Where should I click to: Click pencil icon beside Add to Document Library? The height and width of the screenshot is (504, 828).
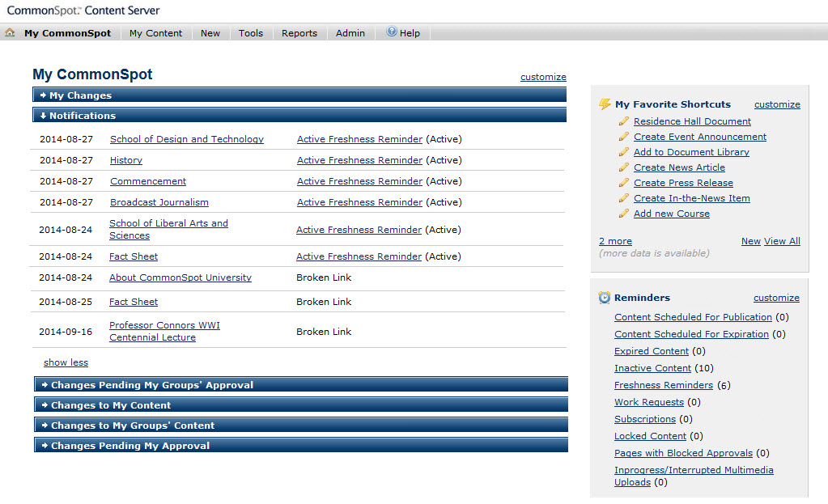(624, 152)
